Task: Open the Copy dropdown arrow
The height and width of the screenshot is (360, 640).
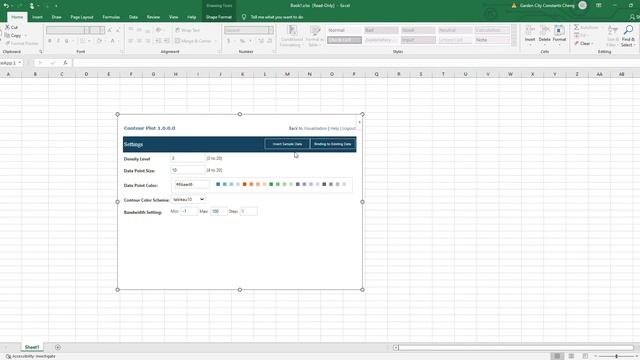Action: (25, 36)
